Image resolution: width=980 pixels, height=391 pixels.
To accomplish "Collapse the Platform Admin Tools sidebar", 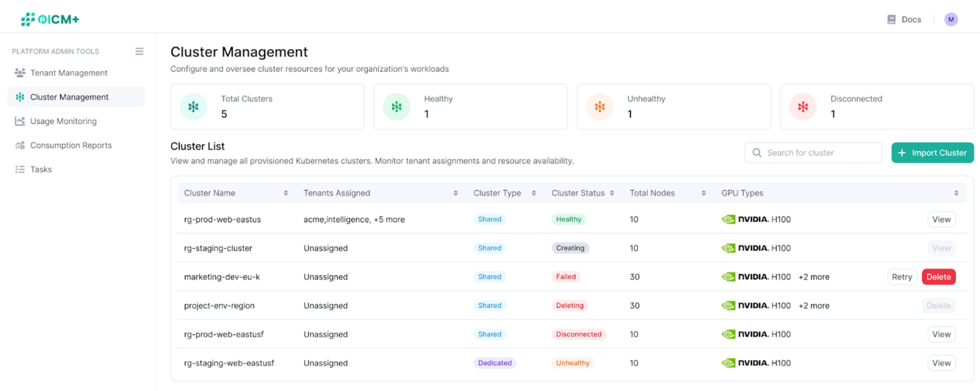I will pos(139,51).
